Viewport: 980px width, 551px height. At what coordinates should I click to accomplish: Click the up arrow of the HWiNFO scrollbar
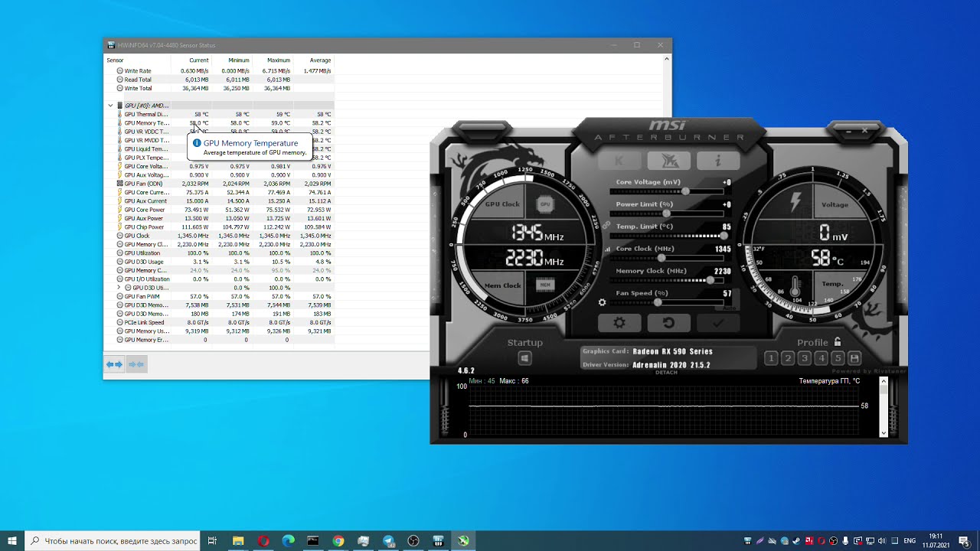point(667,58)
